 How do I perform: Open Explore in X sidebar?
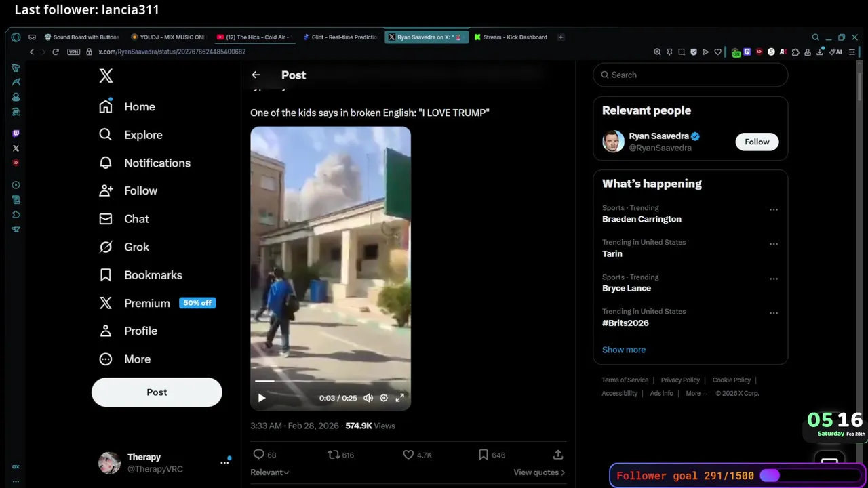131,135
